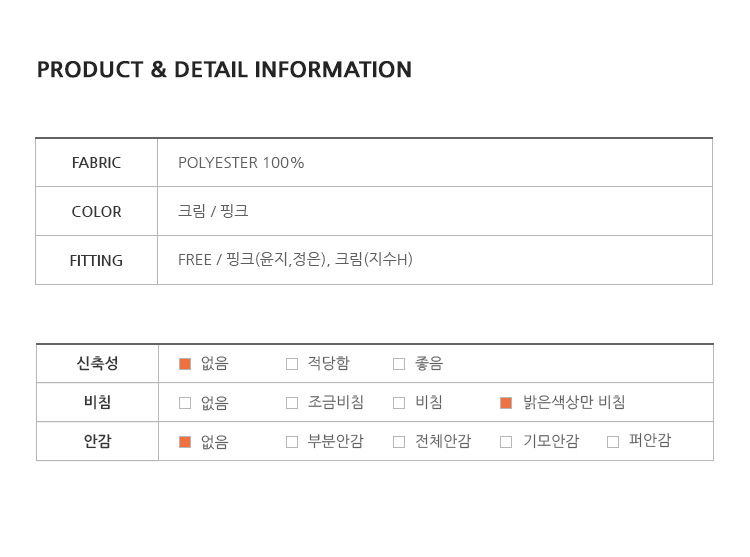Viewport: 750px width, 557px height.
Task: Check the 퍼안감 checkbox
Action: (x=613, y=441)
